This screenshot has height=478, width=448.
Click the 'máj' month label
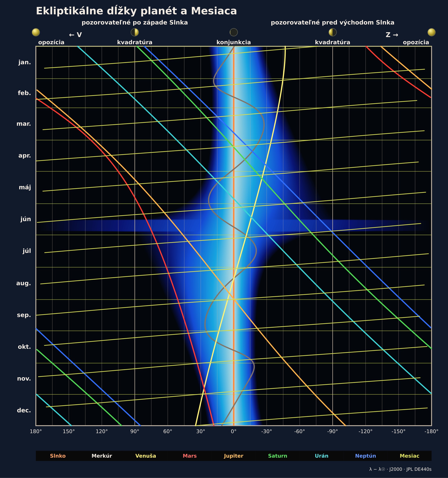pos(25,187)
